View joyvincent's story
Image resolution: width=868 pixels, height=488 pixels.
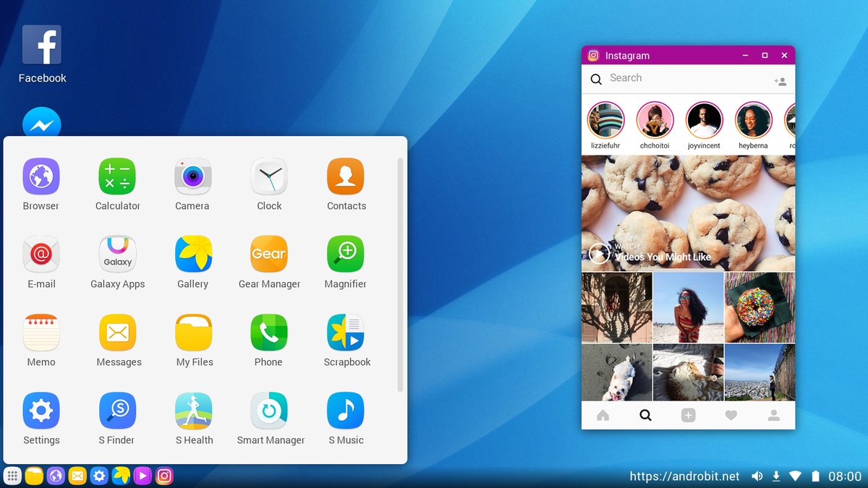click(x=704, y=120)
